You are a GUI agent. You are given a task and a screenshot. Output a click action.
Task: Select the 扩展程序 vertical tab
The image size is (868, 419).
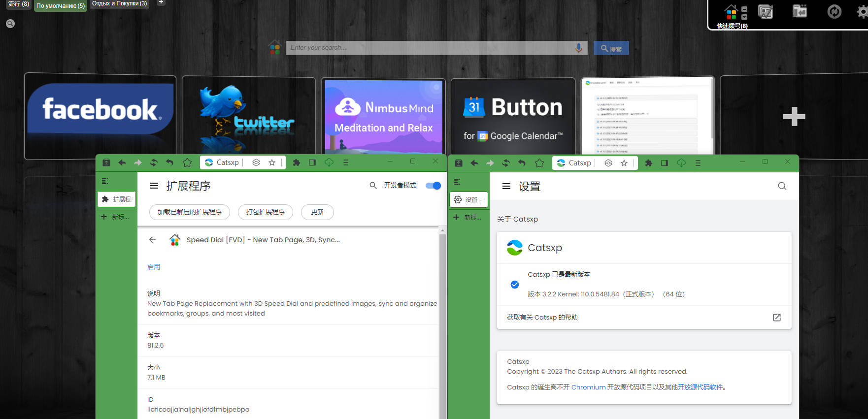(x=117, y=199)
